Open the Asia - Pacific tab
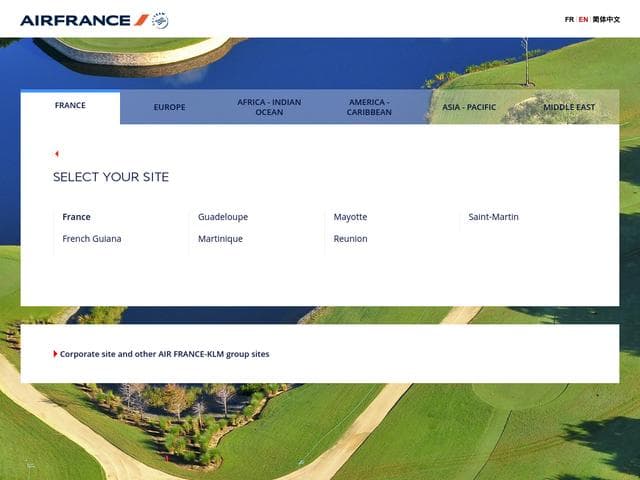640x480 pixels. 469,107
